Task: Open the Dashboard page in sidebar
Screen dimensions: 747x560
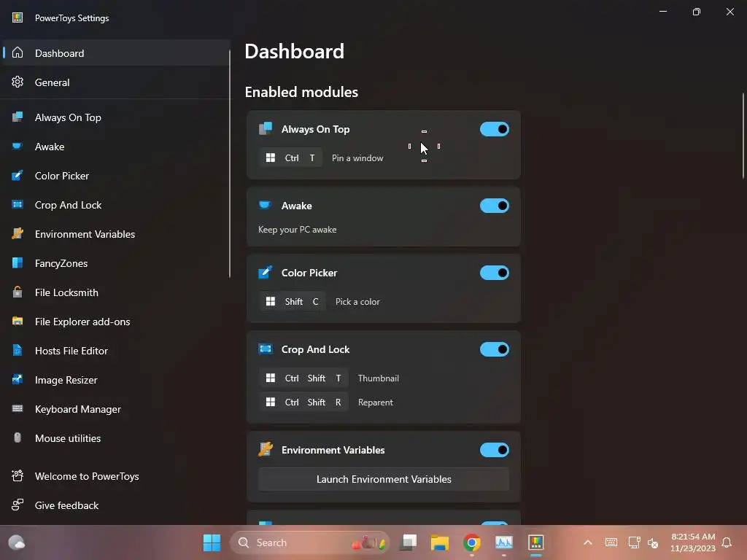Action: coord(115,52)
